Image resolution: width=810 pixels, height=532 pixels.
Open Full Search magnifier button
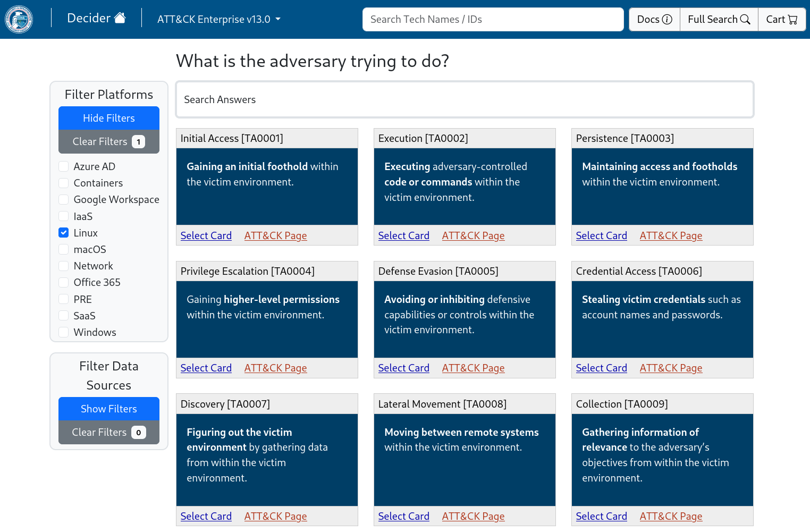tap(719, 20)
